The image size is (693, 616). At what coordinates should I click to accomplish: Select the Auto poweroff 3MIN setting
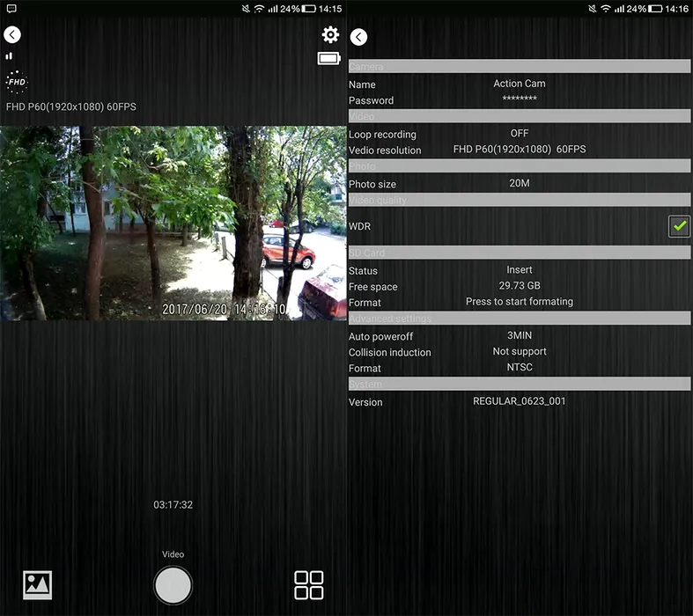(x=519, y=336)
